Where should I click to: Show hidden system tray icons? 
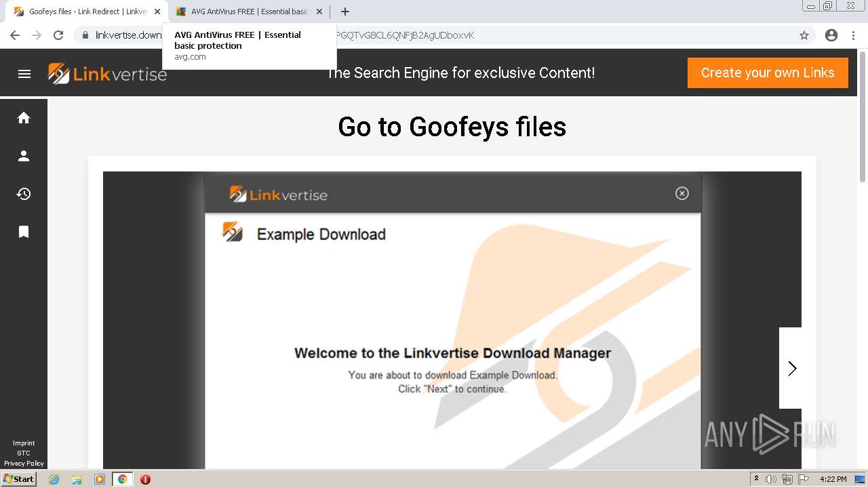(756, 479)
